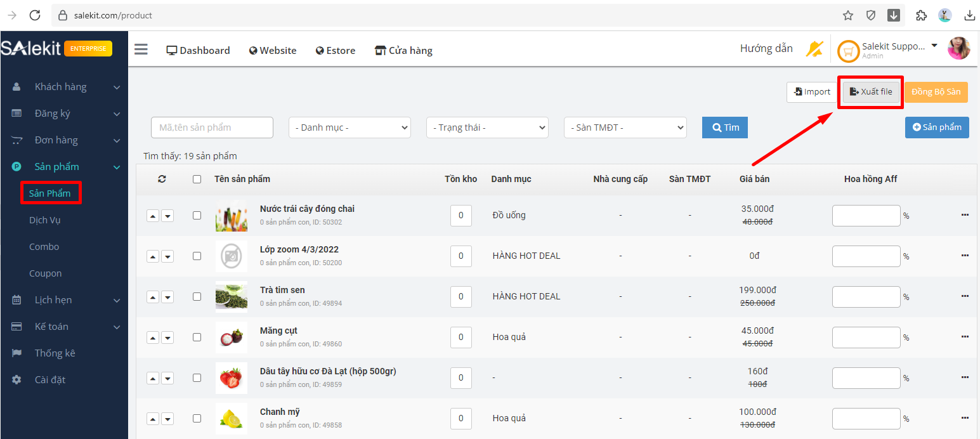This screenshot has width=980, height=439.
Task: Select Lớp zoom 4/3/2022 checkbox
Action: pyautogui.click(x=197, y=256)
